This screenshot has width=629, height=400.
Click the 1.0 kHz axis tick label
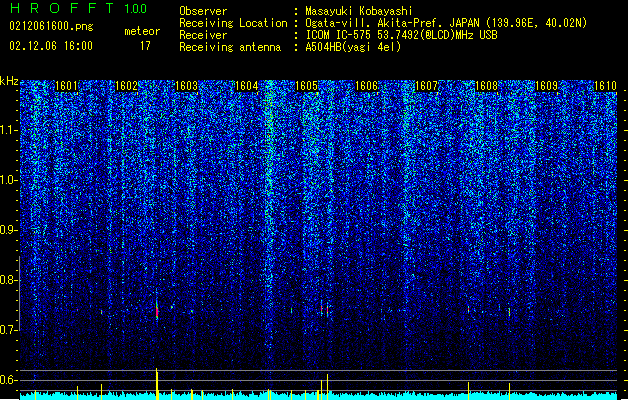[9, 180]
